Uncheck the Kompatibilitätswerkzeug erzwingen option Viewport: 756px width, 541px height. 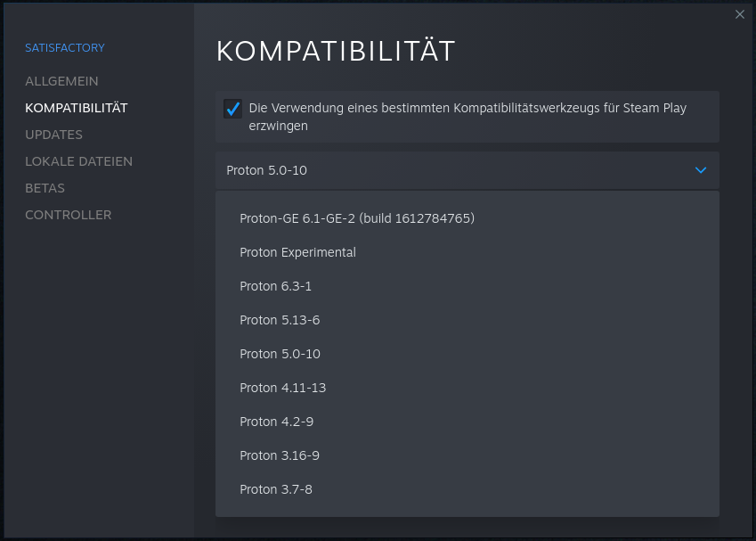coord(232,109)
